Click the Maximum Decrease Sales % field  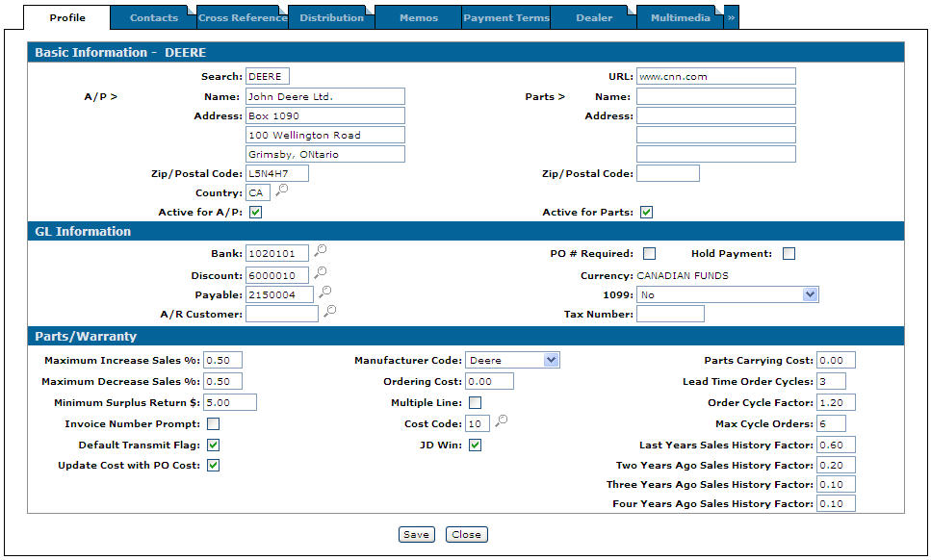(222, 381)
